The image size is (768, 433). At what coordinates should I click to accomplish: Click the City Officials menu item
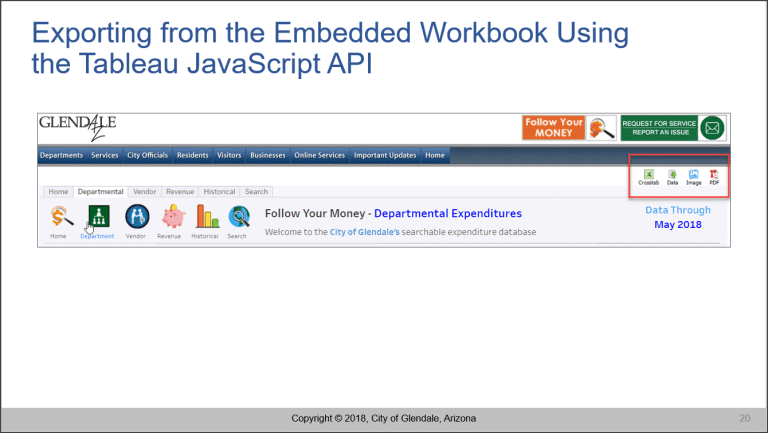[147, 155]
